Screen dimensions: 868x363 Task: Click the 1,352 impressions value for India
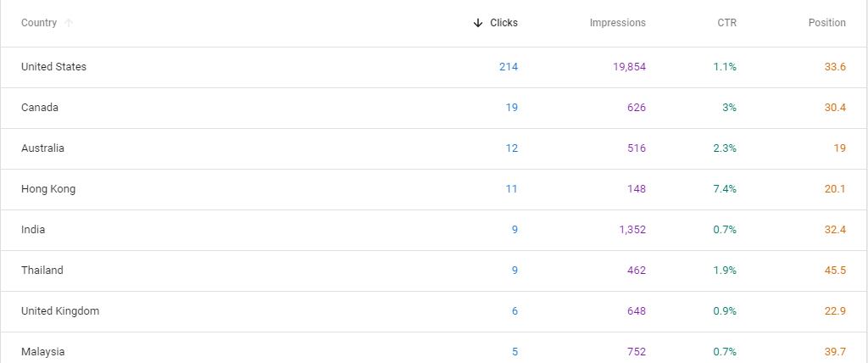pyautogui.click(x=632, y=230)
